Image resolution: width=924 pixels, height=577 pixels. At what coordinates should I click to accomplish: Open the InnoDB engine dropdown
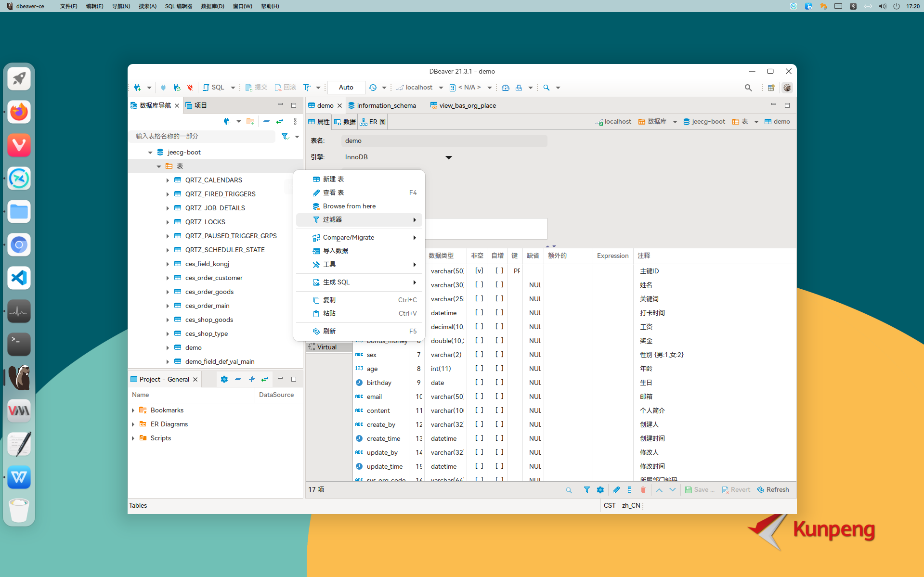pos(448,157)
